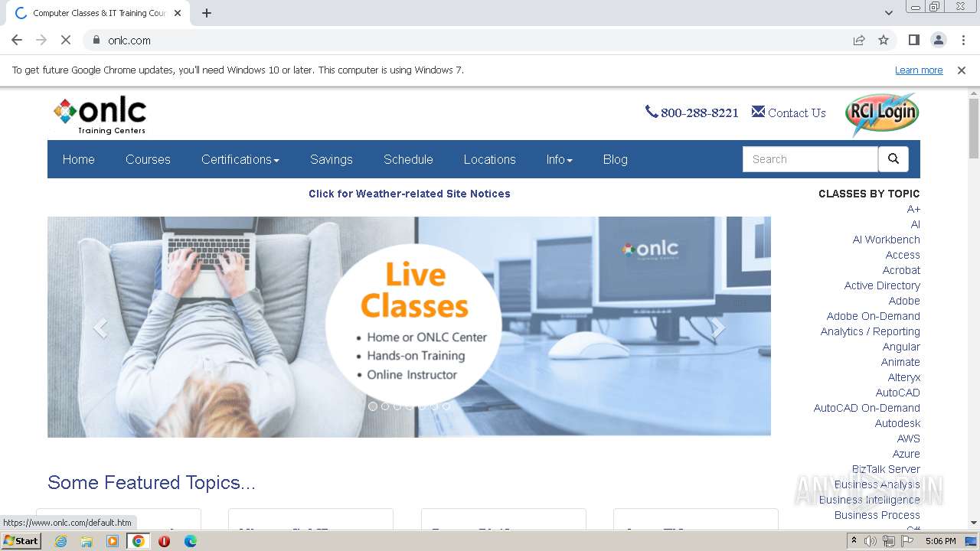The image size is (980, 551).
Task: Go to the Home menu item
Action: [x=79, y=159]
